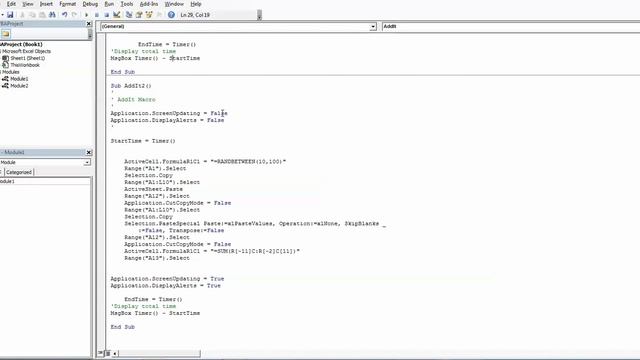Click the Sheet1 worksheet icon
The height and width of the screenshot is (360, 640).
[5, 58]
